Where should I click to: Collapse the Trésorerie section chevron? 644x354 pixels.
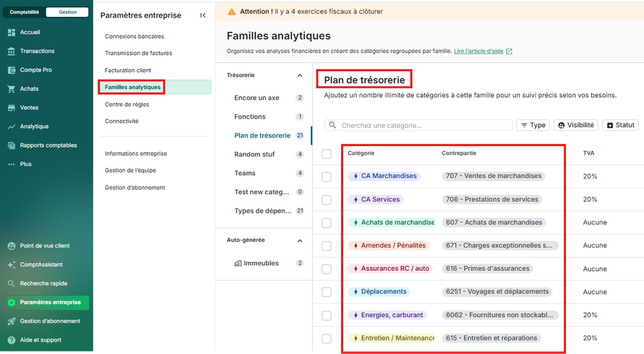(299, 75)
